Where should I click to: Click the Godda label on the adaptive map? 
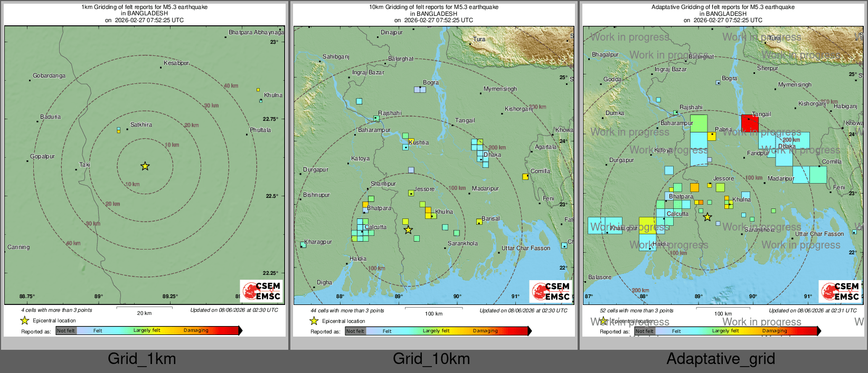point(612,79)
